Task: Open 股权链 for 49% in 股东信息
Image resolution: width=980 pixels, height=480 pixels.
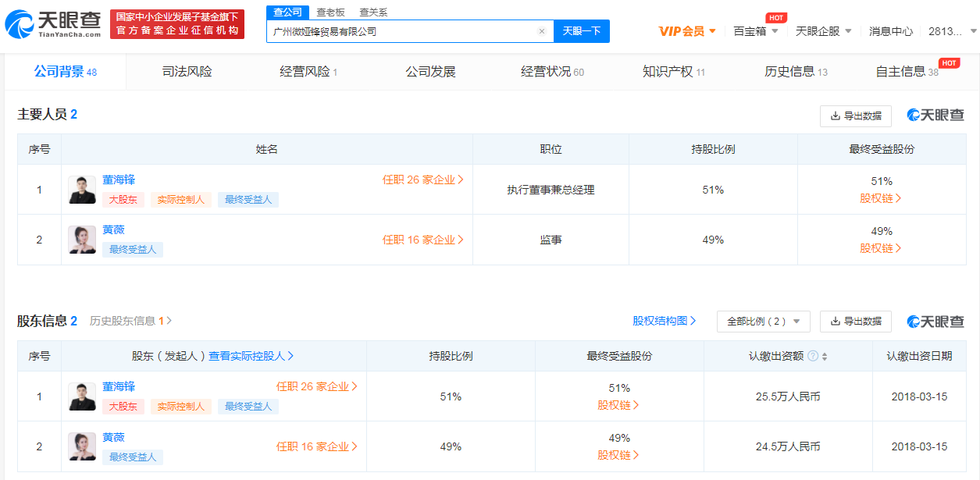Action: pyautogui.click(x=618, y=455)
